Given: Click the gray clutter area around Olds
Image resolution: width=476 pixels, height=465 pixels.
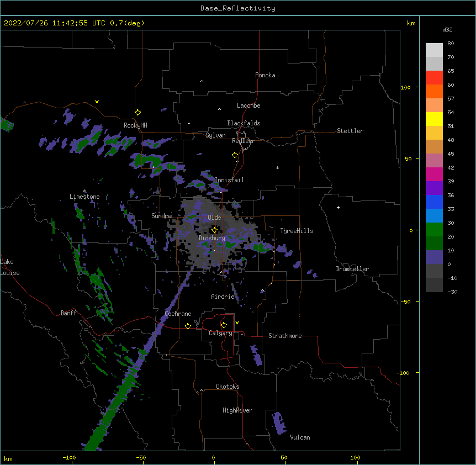Looking at the screenshot, I should click(213, 232).
